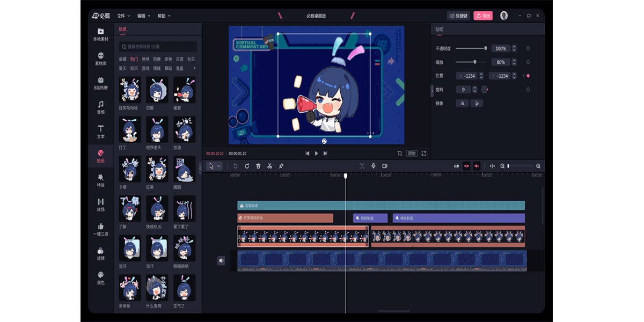Screen dimensions: 644x322
Task: Adjust the rotation value stepper
Action: (x=475, y=90)
